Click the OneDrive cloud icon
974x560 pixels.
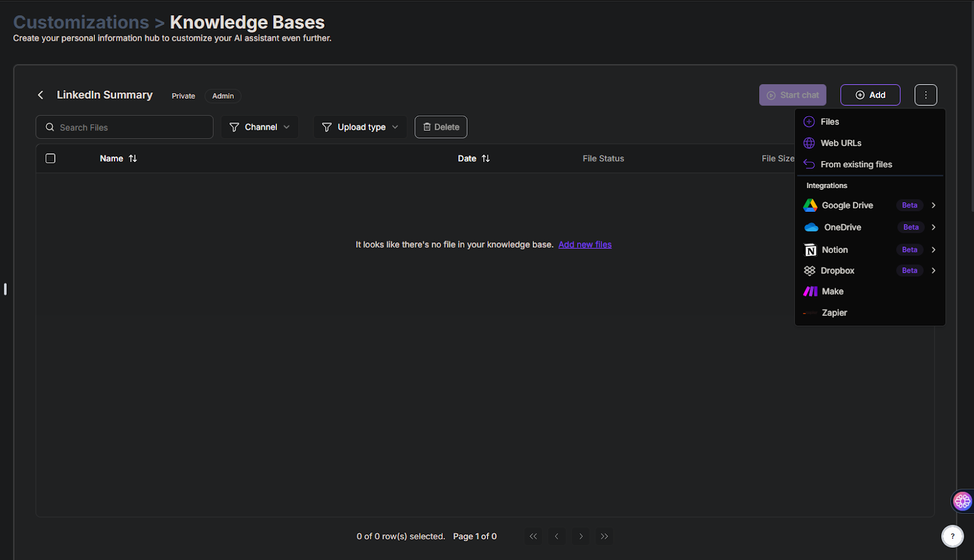(x=811, y=227)
